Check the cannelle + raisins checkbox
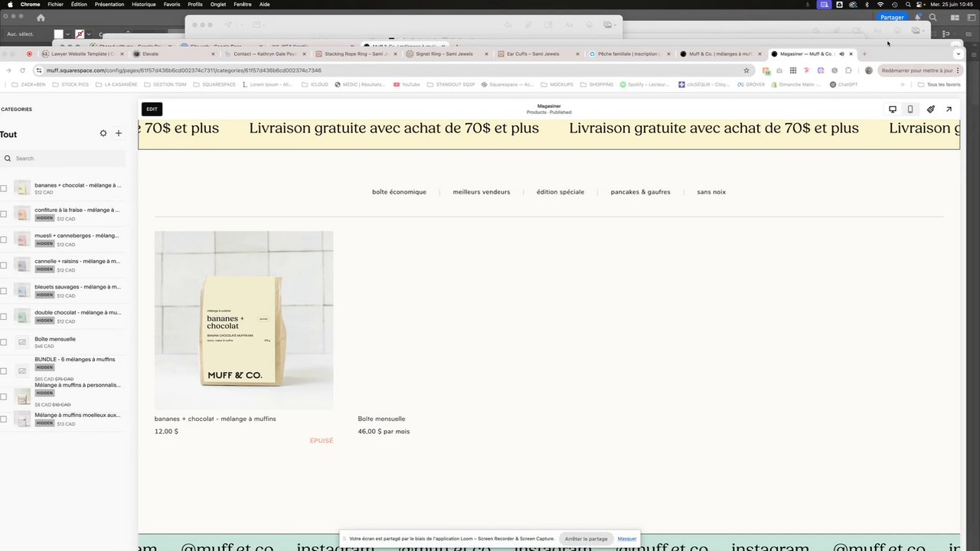Image resolution: width=980 pixels, height=551 pixels. click(4, 265)
